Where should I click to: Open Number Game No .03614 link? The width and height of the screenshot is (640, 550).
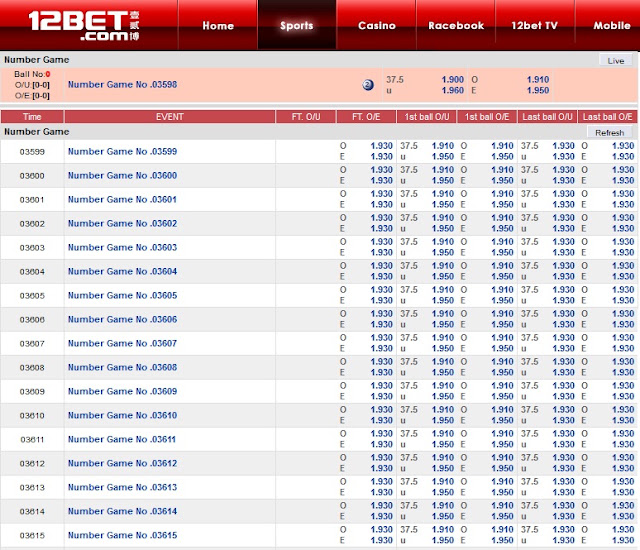122,511
